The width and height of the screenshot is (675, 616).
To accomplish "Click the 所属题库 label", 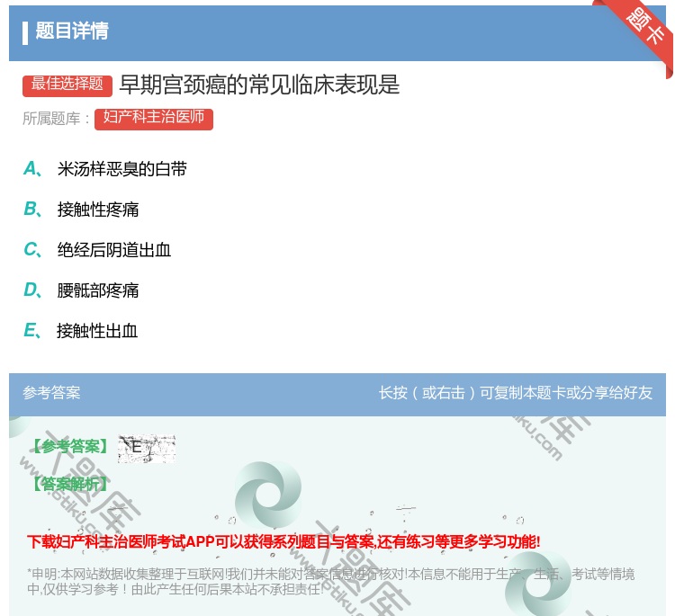I will [x=56, y=119].
